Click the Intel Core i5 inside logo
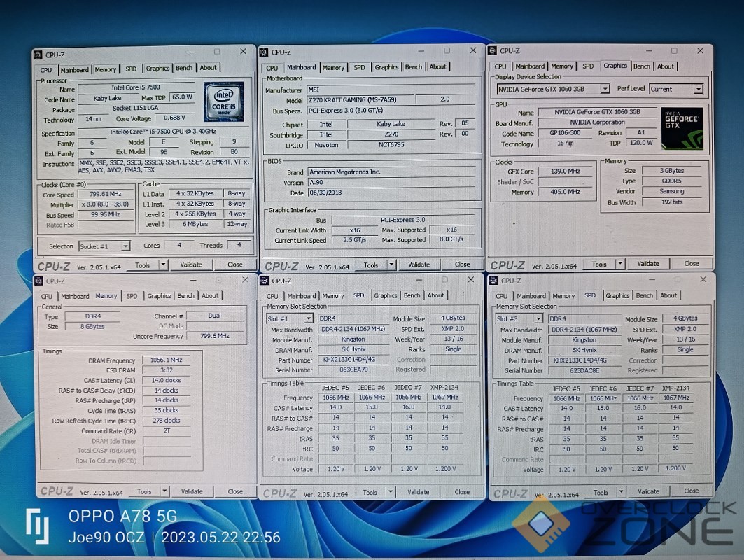Screen dimensions: 744x560 coord(223,102)
